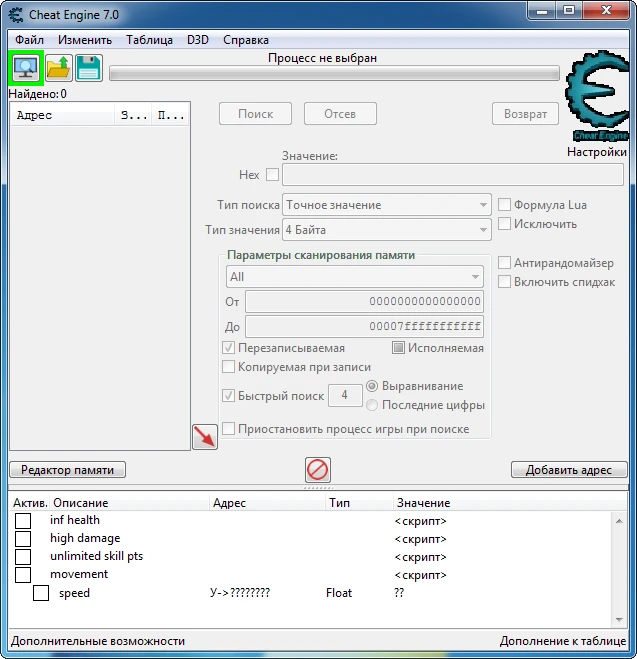
Task: Click the Актив. column header
Action: coord(29,503)
